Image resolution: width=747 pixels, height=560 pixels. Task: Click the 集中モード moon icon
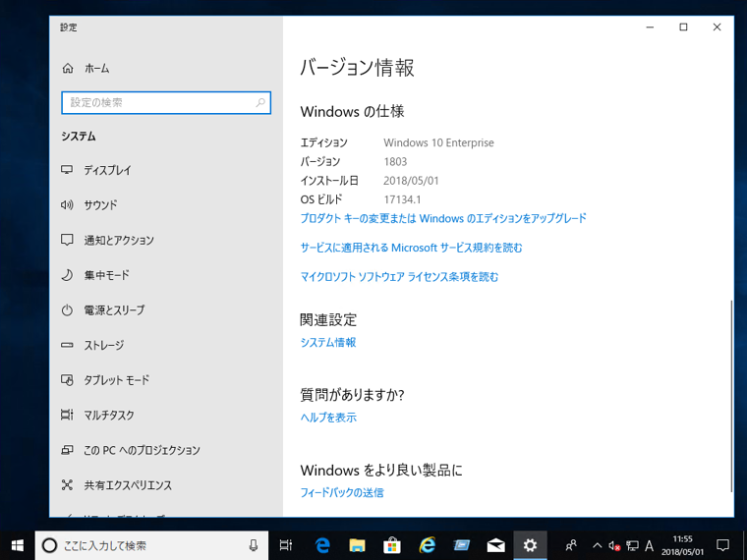click(x=67, y=275)
